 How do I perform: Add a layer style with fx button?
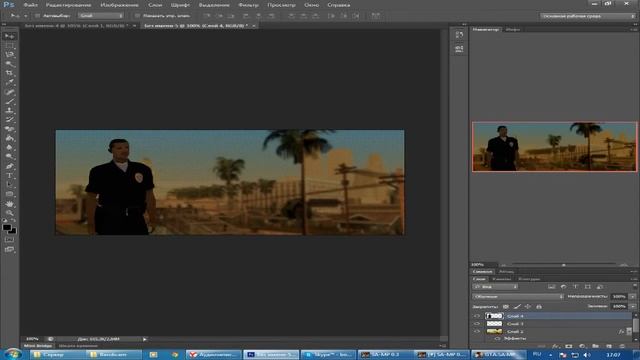[x=555, y=346]
